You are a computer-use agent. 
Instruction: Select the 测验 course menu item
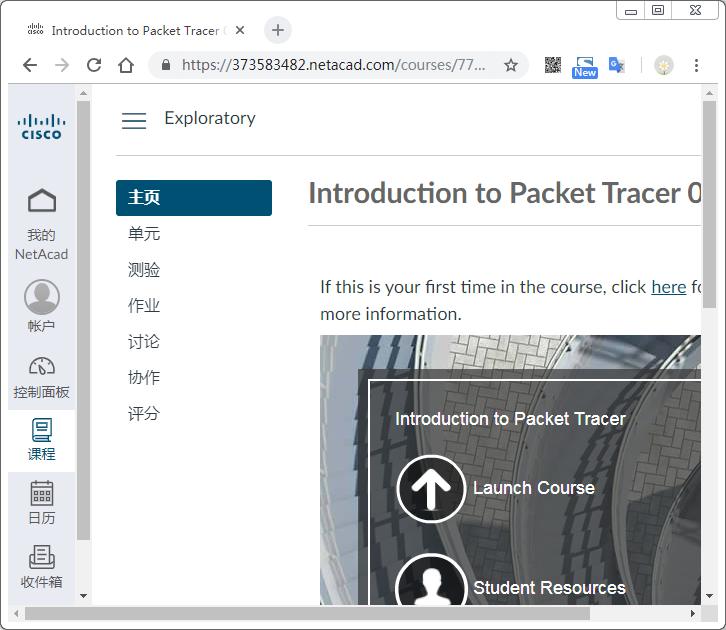[144, 269]
